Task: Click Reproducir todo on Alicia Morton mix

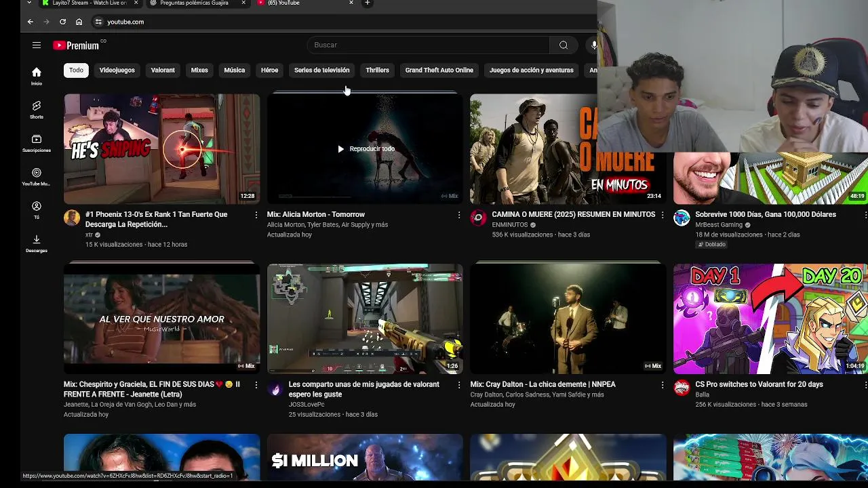Action: tap(366, 149)
